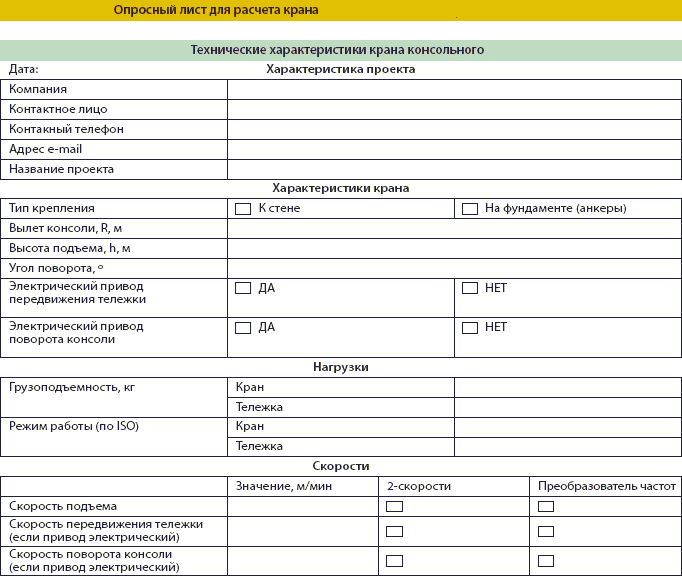Check 2-скорости for Скорость подъема

[x=394, y=506]
